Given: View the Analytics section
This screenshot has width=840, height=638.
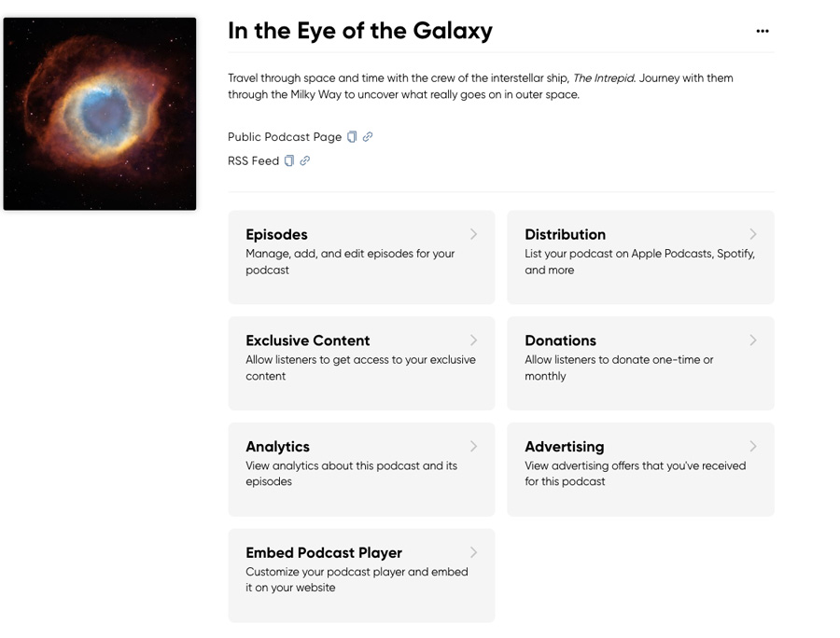Looking at the screenshot, I should (x=361, y=469).
